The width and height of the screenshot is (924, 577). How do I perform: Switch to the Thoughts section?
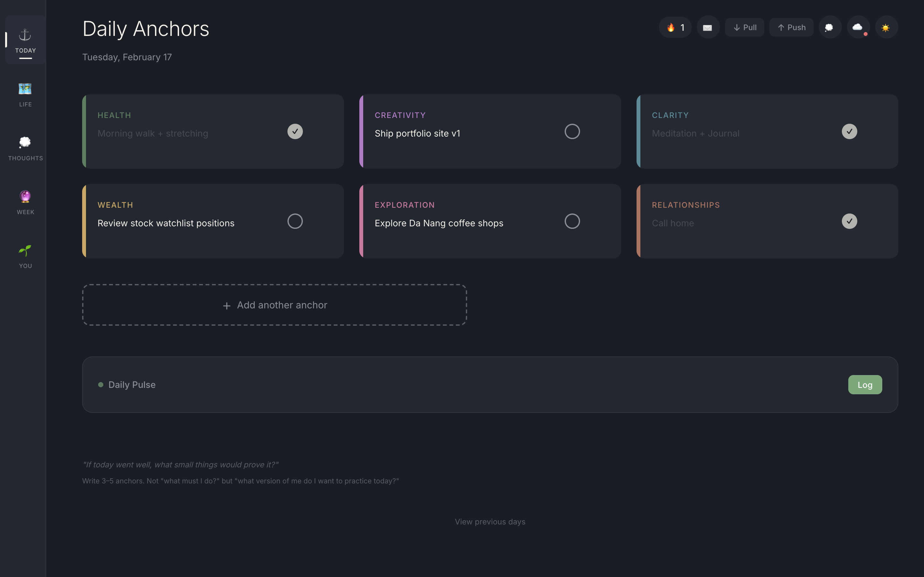coord(25,142)
